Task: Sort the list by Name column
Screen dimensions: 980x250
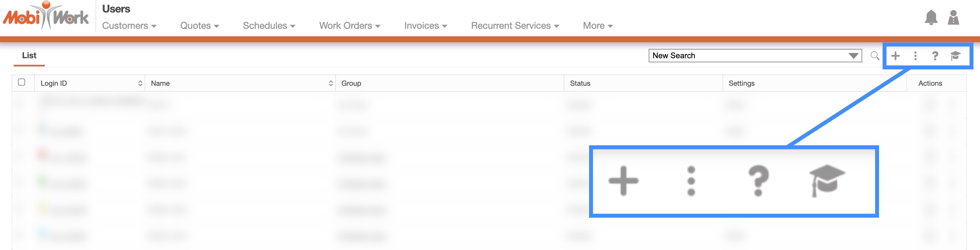Action: click(330, 83)
